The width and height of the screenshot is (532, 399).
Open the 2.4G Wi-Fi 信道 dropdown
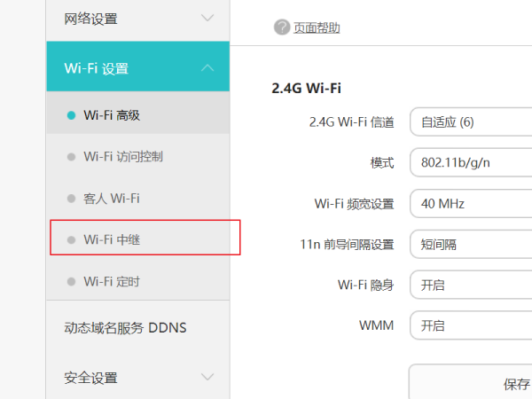tap(471, 121)
